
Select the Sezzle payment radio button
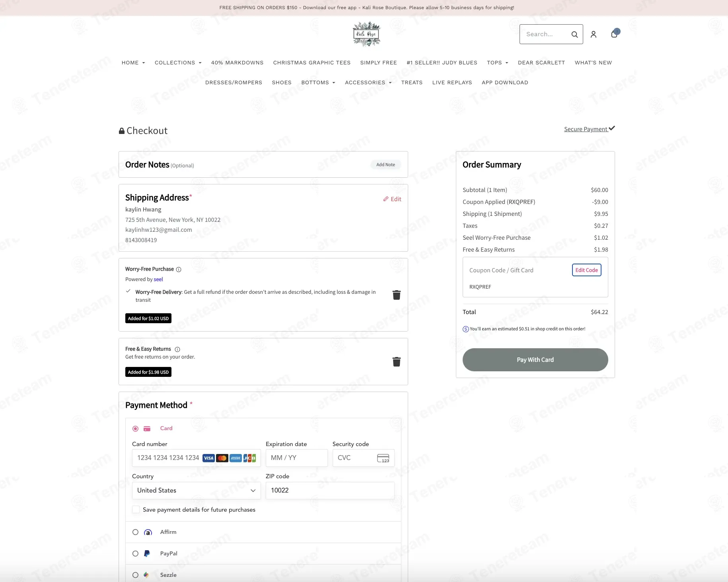pyautogui.click(x=135, y=575)
